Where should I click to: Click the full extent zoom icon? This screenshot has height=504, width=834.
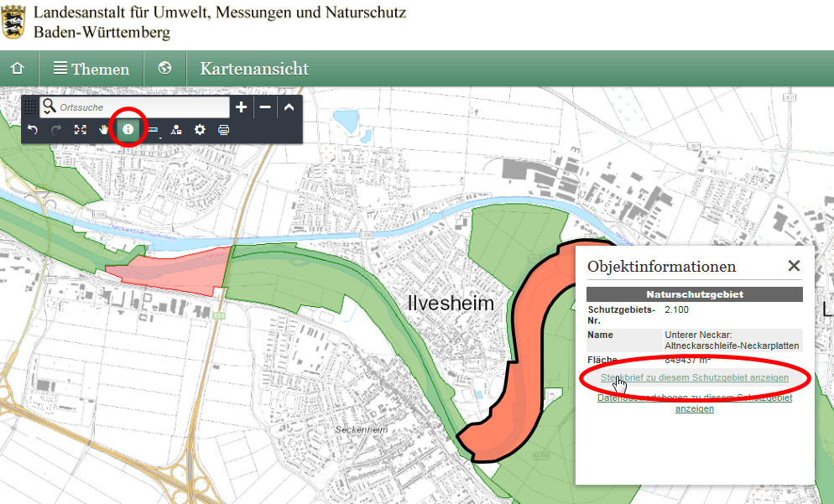[x=81, y=130]
